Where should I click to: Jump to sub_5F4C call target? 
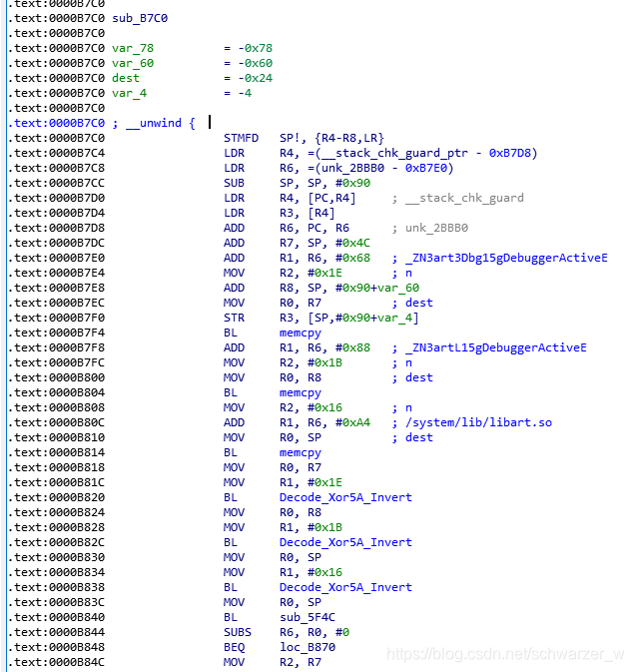pos(308,618)
